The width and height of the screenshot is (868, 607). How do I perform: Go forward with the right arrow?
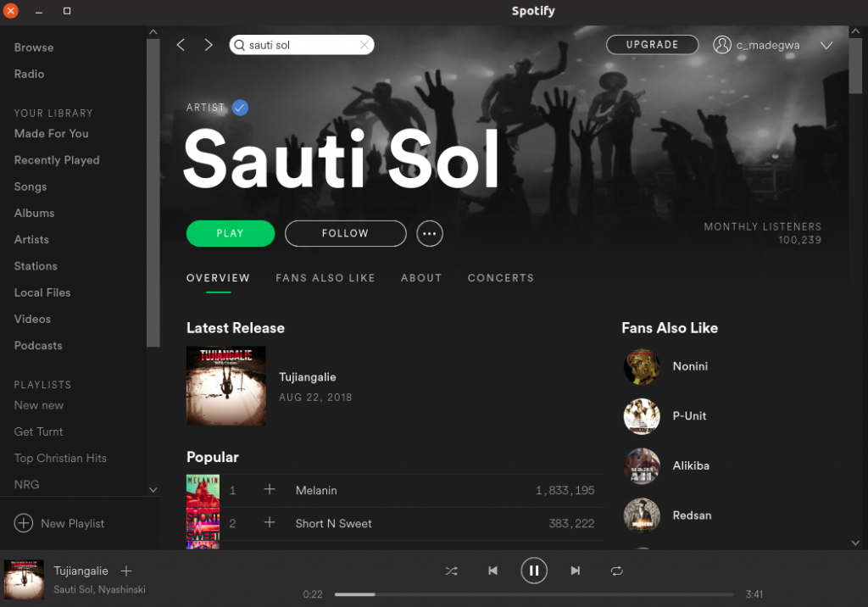click(209, 45)
